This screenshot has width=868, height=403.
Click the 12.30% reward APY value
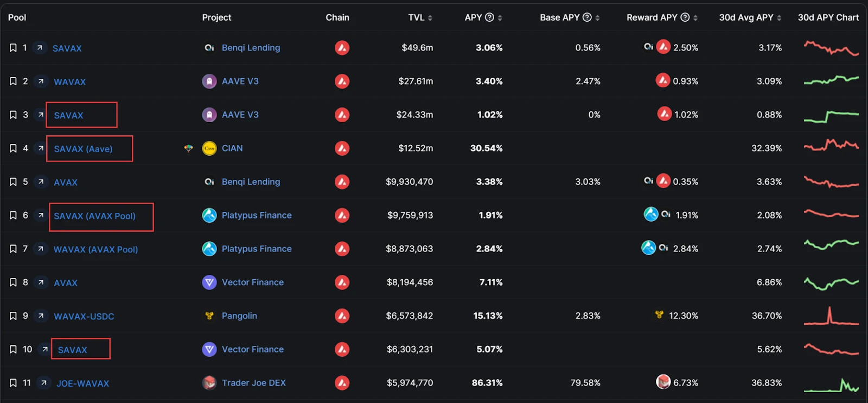684,316
